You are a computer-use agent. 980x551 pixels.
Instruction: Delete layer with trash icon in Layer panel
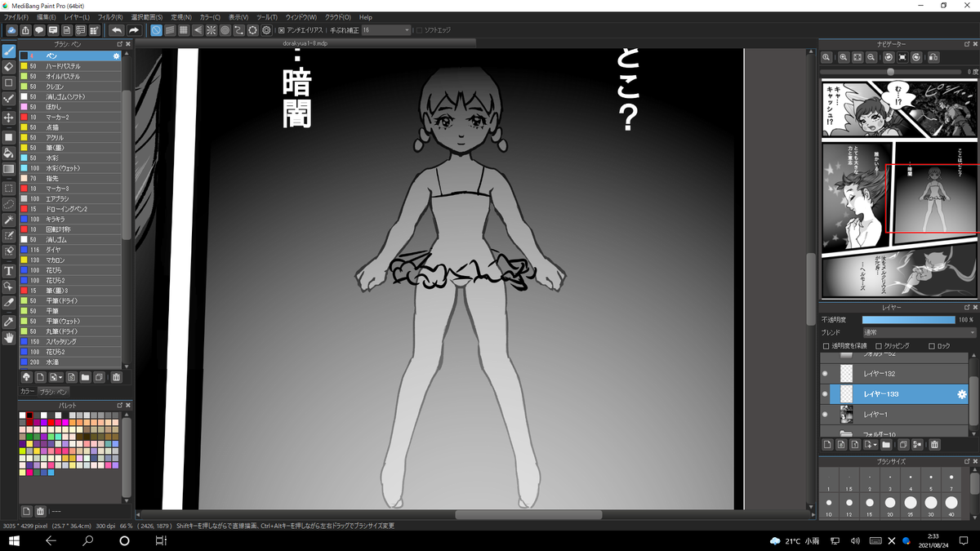point(934,445)
